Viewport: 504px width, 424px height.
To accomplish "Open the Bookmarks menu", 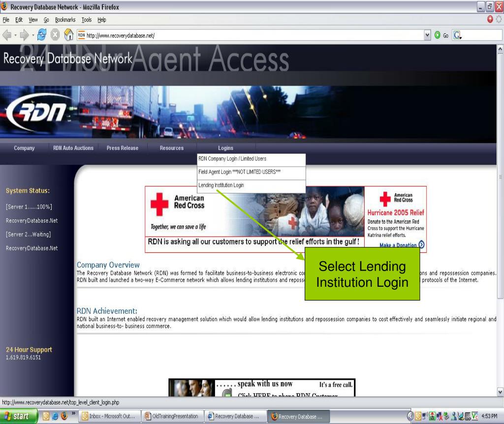I will 65,20.
